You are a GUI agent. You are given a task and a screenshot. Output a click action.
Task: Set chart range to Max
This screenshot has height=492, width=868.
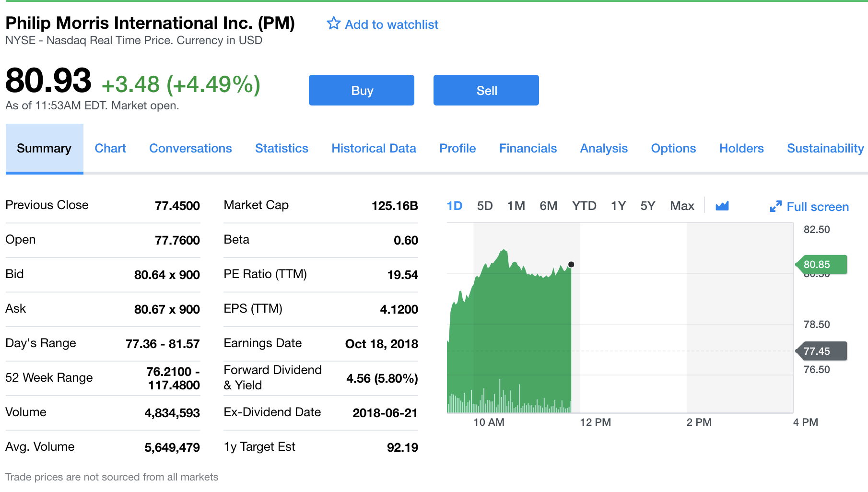pyautogui.click(x=681, y=206)
